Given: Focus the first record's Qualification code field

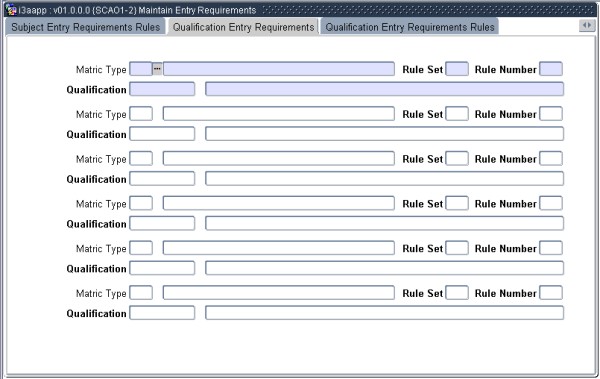Looking at the screenshot, I should pos(162,89).
